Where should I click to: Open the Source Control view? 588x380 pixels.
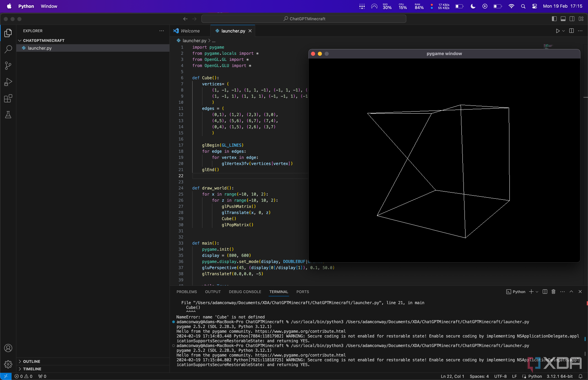[8, 66]
